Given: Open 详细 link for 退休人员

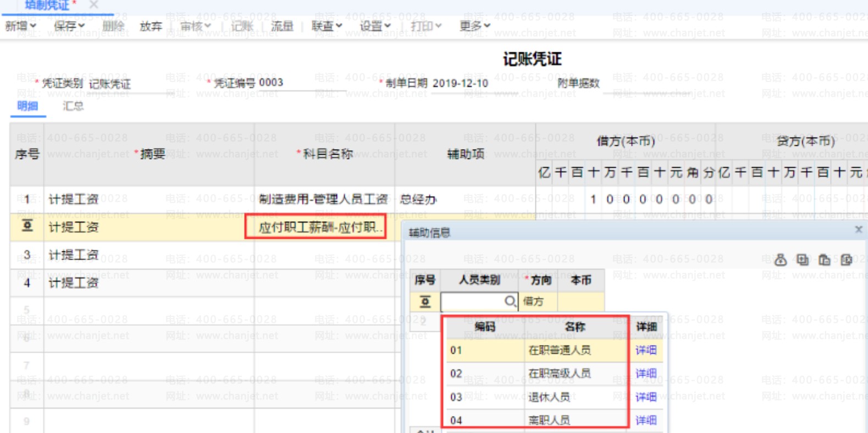Looking at the screenshot, I should coord(646,397).
